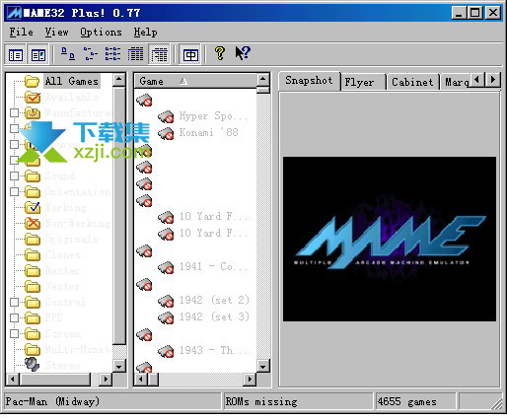
Task: Switch to the Snapshot tab
Action: pos(309,81)
